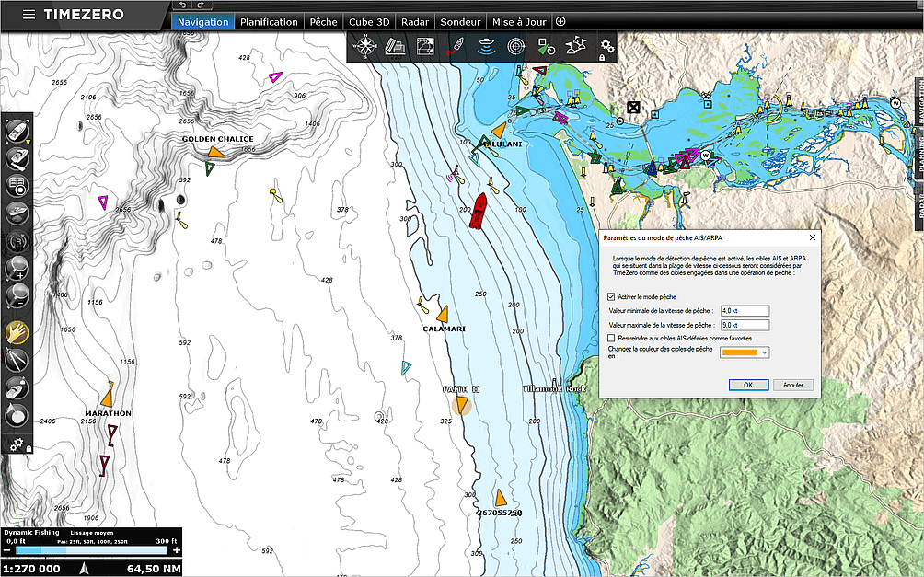
Task: Switch to the Planification tab
Action: [x=269, y=22]
